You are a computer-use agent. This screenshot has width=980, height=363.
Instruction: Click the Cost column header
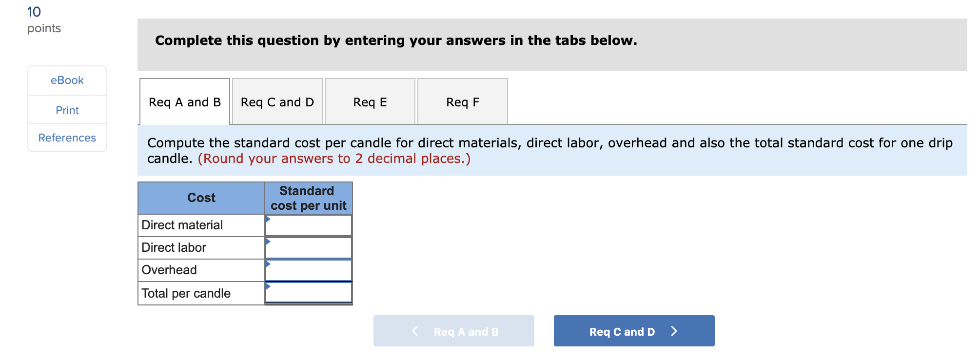click(201, 198)
